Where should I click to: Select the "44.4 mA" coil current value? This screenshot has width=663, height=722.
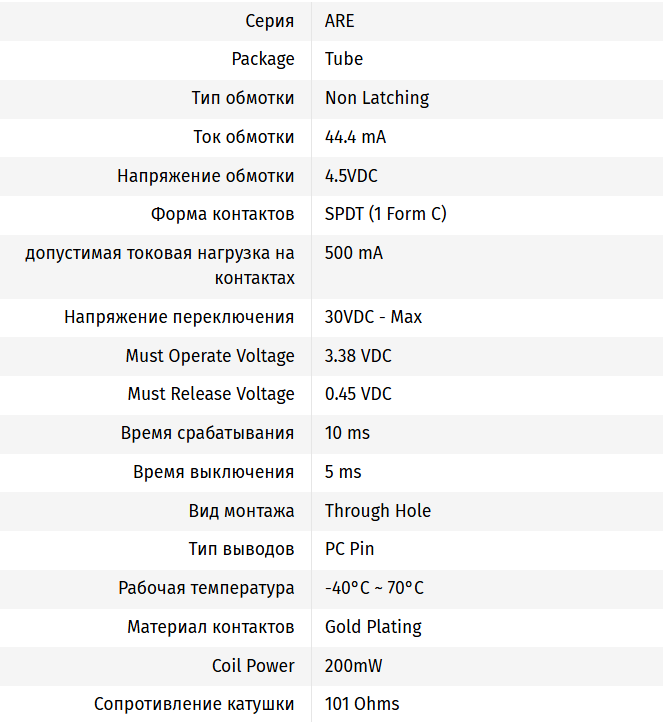click(356, 137)
